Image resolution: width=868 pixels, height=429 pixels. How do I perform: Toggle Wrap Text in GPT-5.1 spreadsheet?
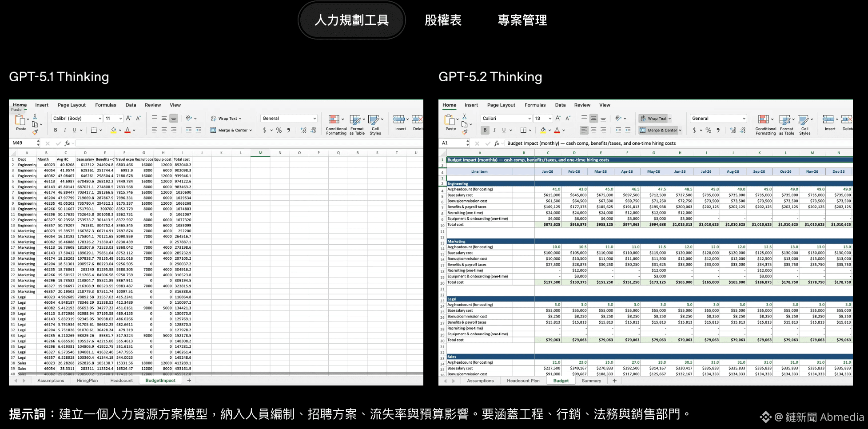pos(226,119)
